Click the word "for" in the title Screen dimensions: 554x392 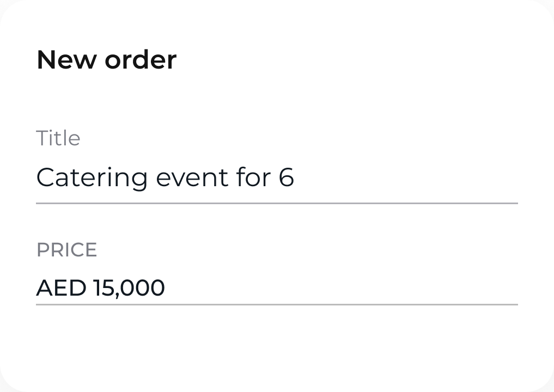point(253,178)
